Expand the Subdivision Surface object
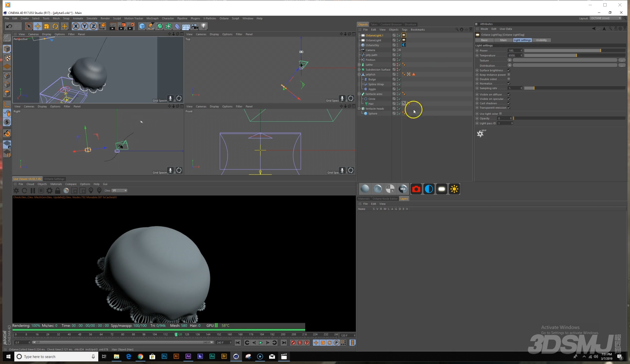 coord(359,70)
